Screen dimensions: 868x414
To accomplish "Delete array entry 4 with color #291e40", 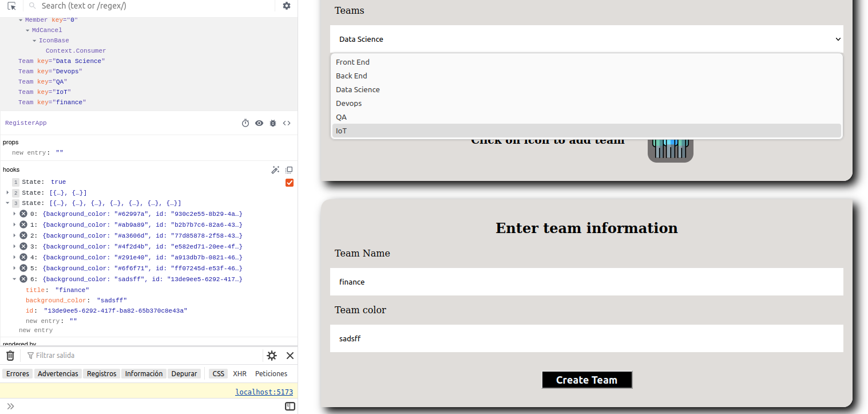I will tap(23, 257).
